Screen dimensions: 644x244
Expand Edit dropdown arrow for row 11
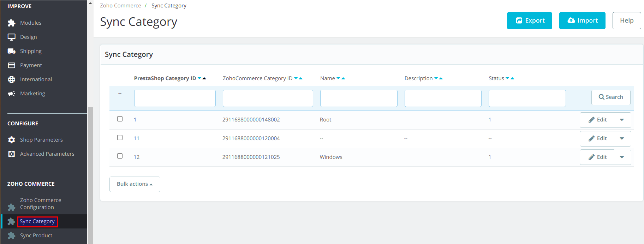pos(622,139)
